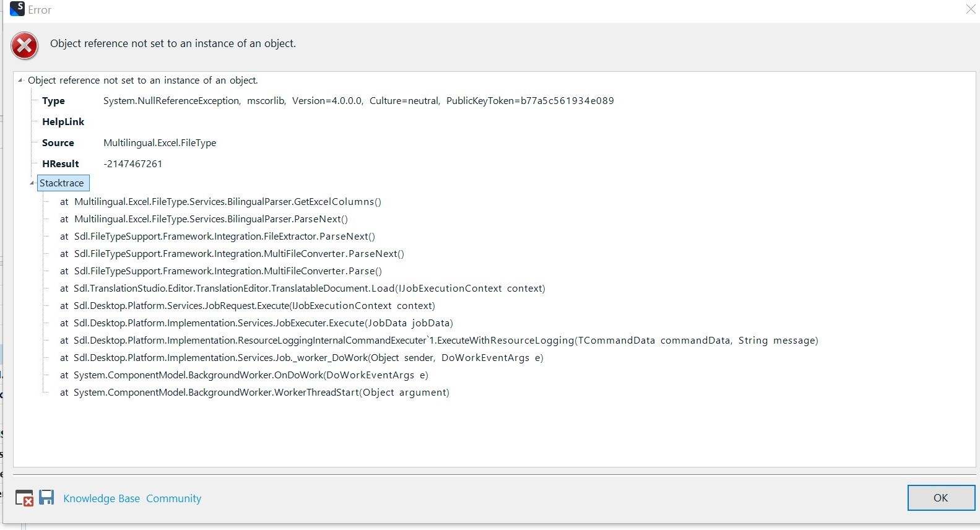Select the ExecuteWithResourceLogging stack line
This screenshot has width=980, height=530.
(439, 341)
